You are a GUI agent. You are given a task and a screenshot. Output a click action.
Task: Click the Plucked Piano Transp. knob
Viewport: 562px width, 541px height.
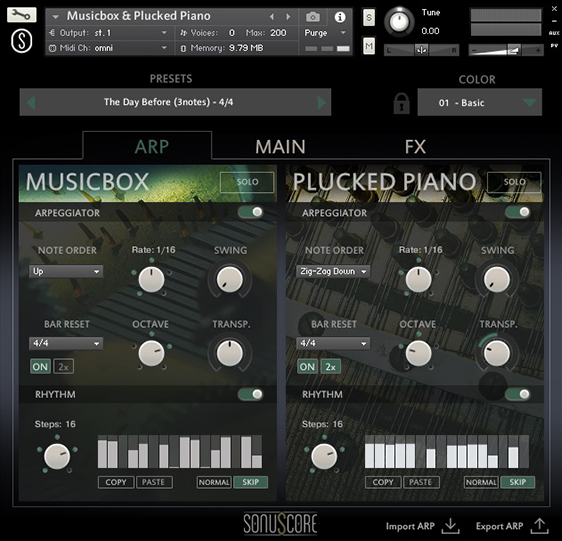pyautogui.click(x=497, y=353)
